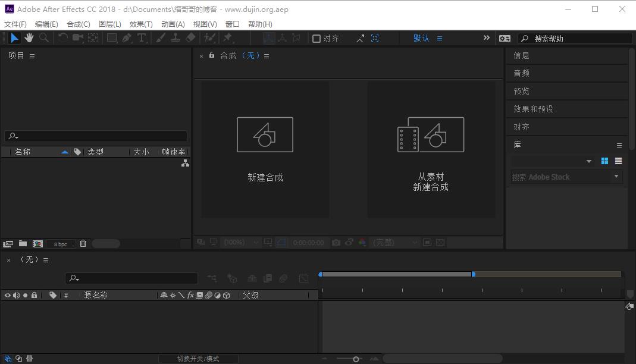Screen dimensions: 636x364
Task: Select the Hand tool
Action: 29,38
